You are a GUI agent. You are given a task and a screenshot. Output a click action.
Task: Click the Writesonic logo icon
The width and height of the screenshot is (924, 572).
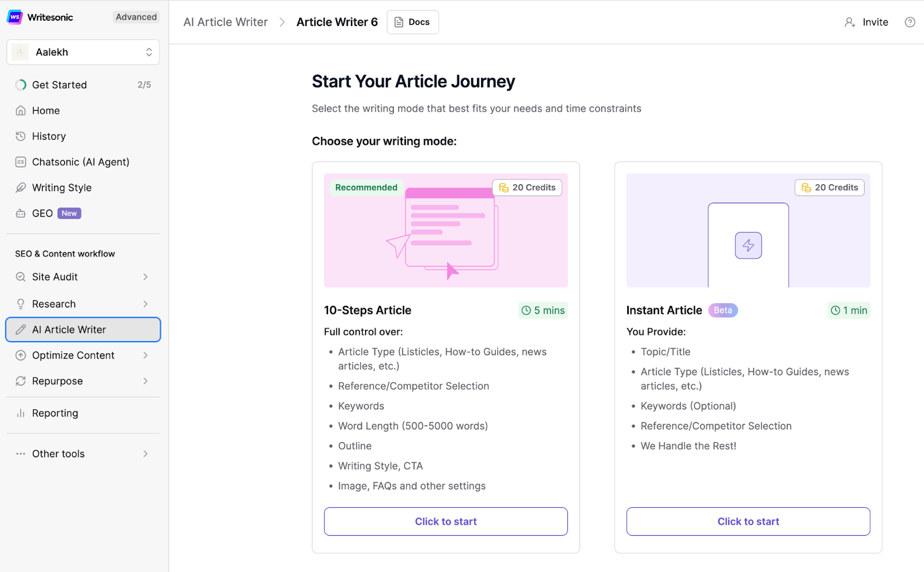coord(14,17)
